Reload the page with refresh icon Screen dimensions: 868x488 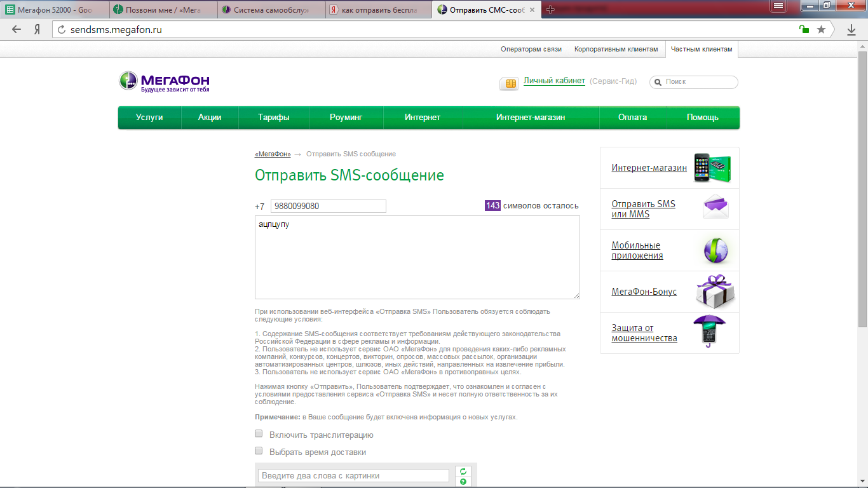(62, 29)
